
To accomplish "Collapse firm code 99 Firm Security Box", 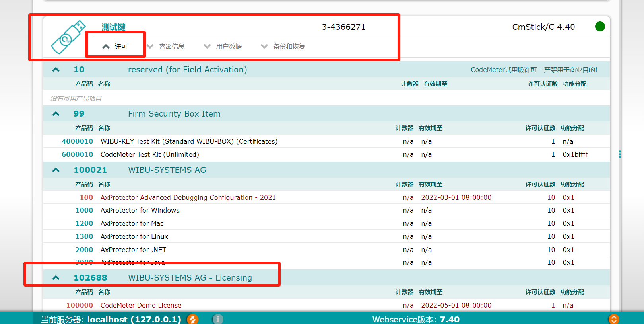I will 56,114.
